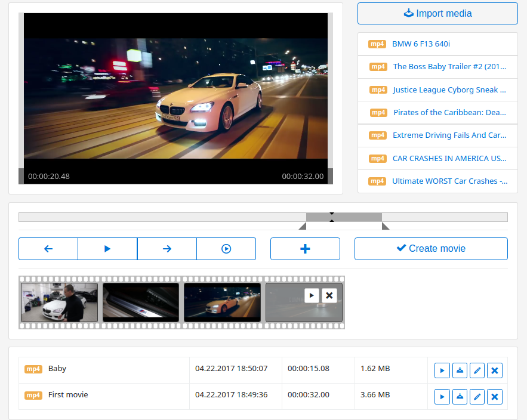Viewport: 527px width, 420px height.
Task: Step forward with the right arrow button
Action: [x=167, y=249]
